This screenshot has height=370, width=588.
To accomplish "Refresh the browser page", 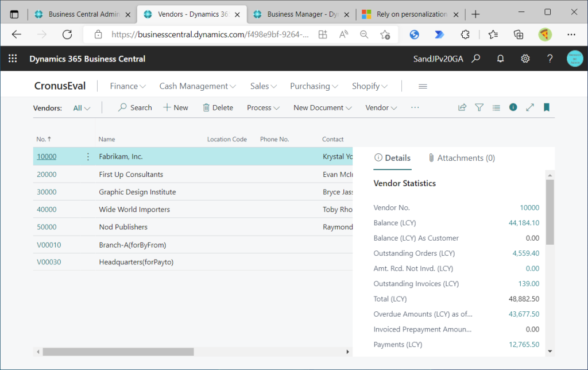I will pyautogui.click(x=67, y=34).
